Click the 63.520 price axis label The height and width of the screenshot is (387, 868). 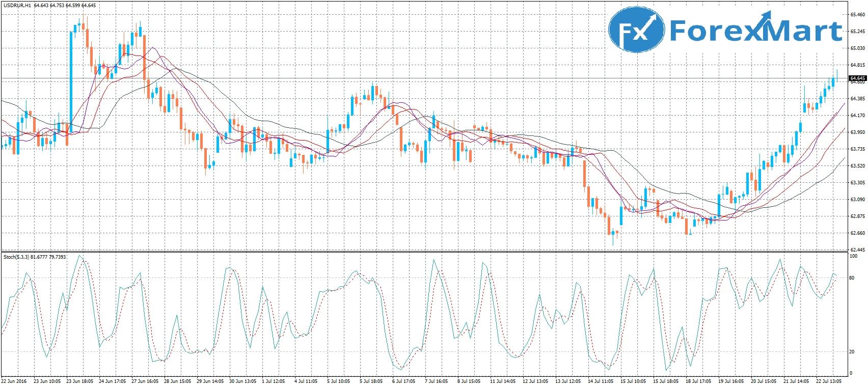click(857, 166)
